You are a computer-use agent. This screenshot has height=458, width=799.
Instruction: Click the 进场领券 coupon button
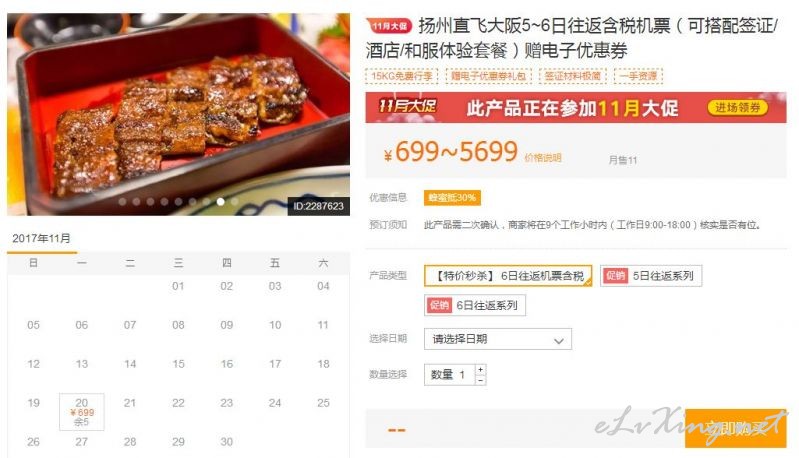coord(737,107)
